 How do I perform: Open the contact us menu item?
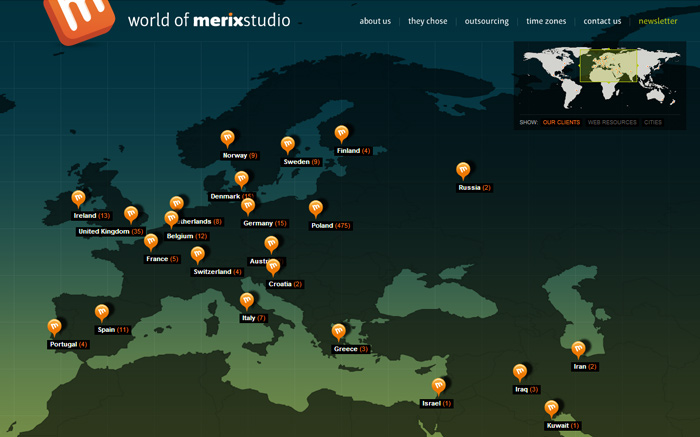pos(602,21)
